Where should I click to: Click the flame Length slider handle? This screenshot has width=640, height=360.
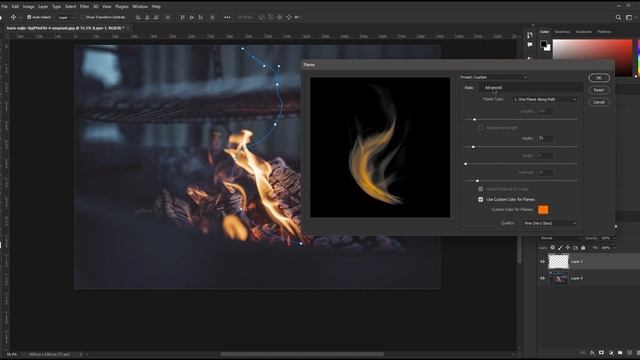click(x=474, y=120)
